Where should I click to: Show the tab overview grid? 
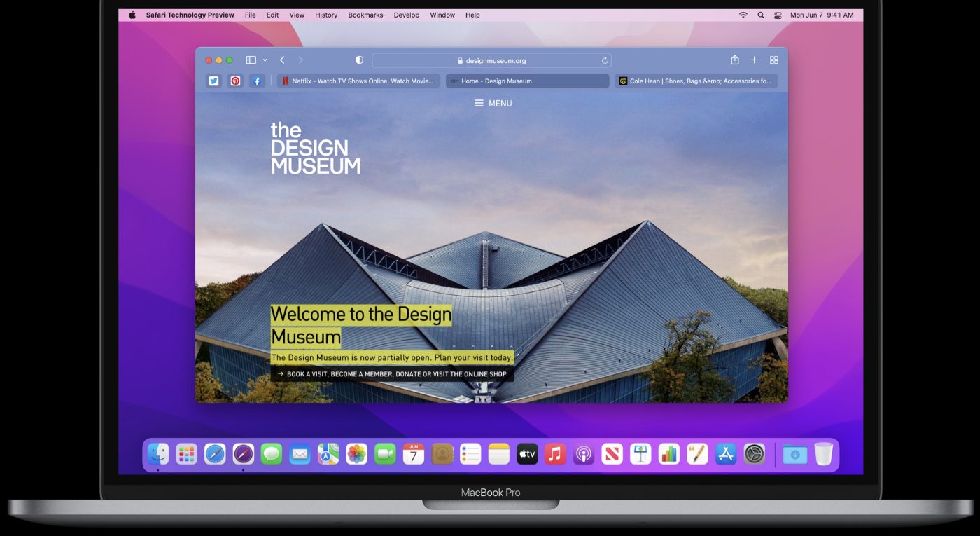point(774,60)
